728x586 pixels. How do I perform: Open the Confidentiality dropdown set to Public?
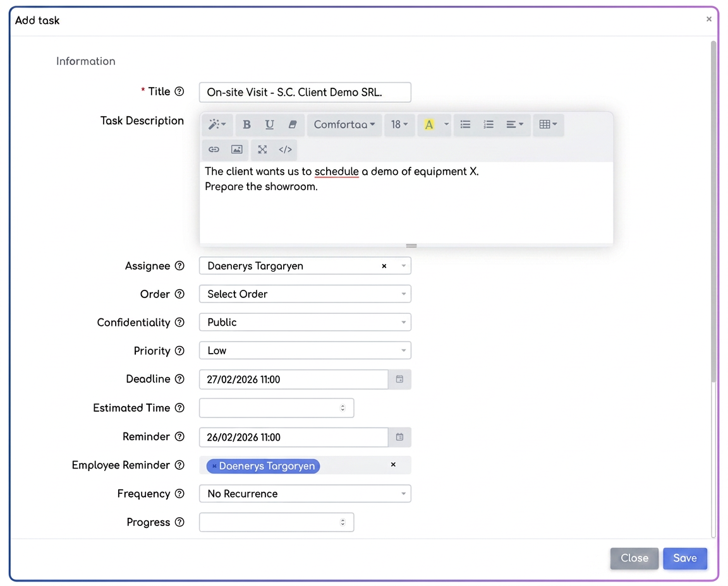pos(305,323)
